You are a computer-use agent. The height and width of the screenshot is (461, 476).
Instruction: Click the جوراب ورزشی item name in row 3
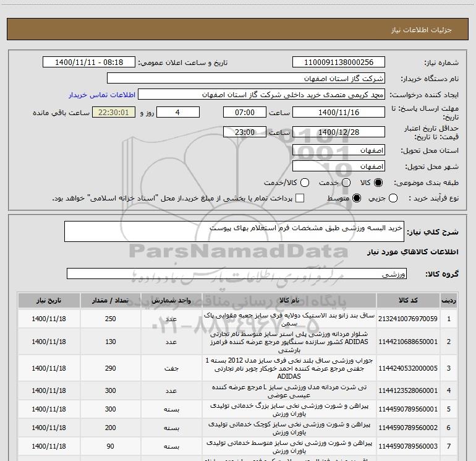click(289, 368)
